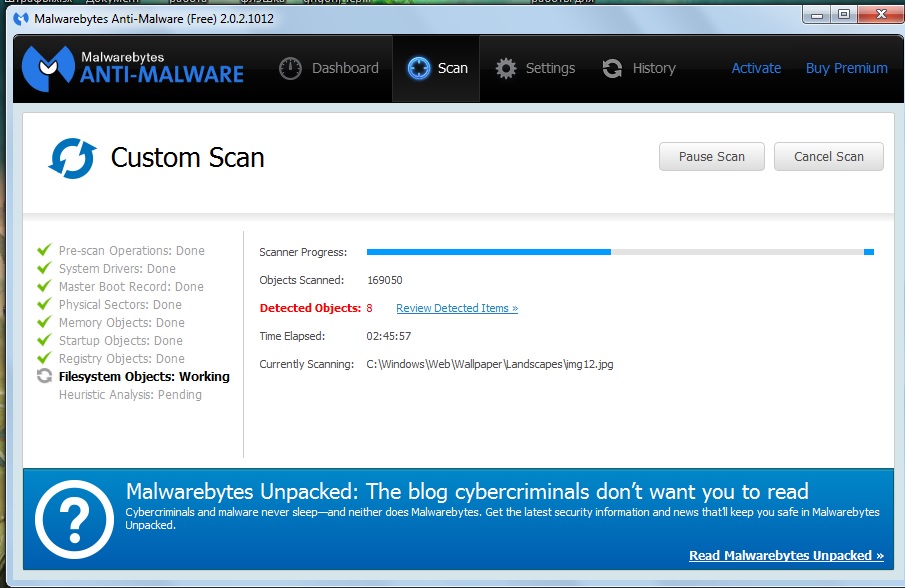Screen dimensions: 905x588
Task: Click the question mark help icon
Action: 74,519
